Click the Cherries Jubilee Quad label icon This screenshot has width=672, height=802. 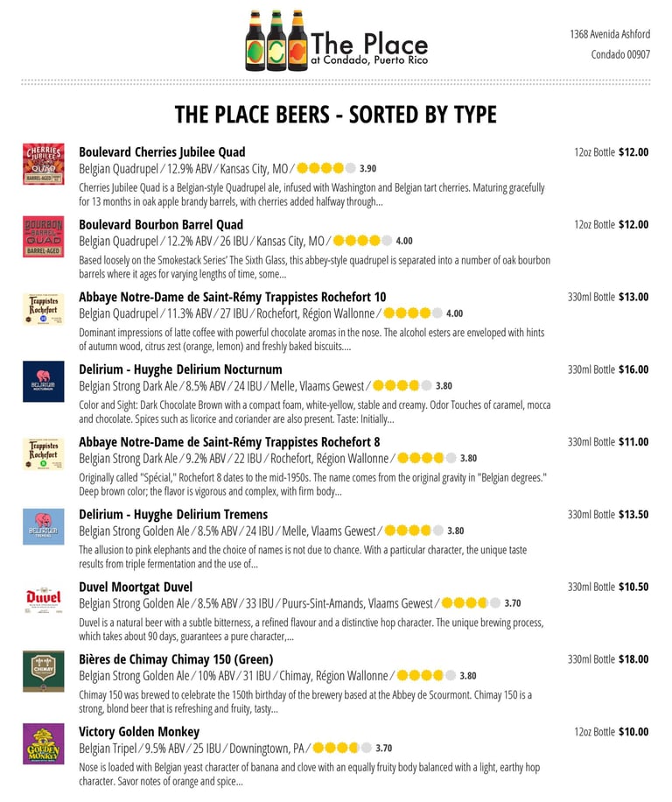[43, 165]
